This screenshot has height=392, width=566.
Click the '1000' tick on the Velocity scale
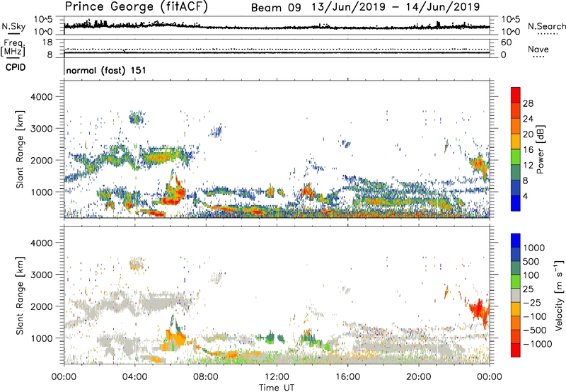(534, 248)
